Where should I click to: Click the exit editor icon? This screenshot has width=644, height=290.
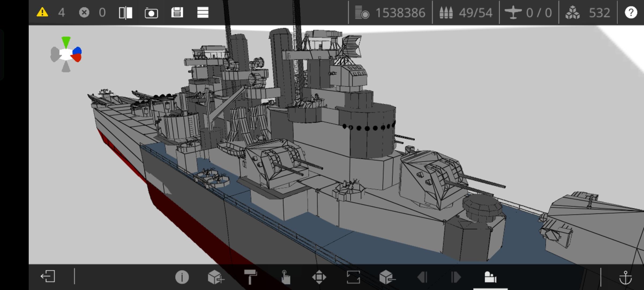coord(48,277)
